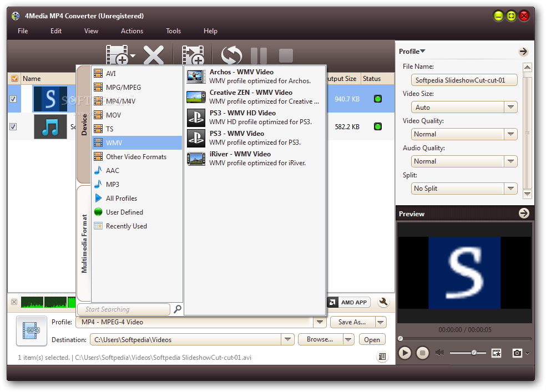
Task: Open settings with the wrench icon
Action: coord(383,302)
